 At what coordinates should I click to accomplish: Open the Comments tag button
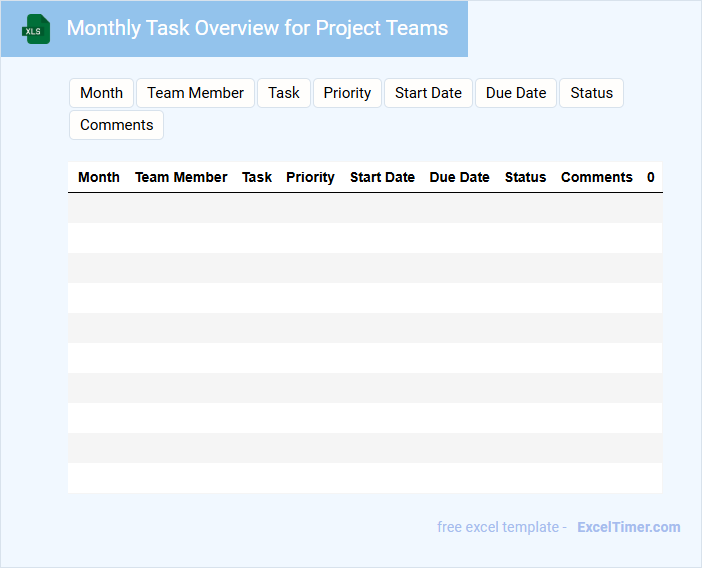coord(116,125)
